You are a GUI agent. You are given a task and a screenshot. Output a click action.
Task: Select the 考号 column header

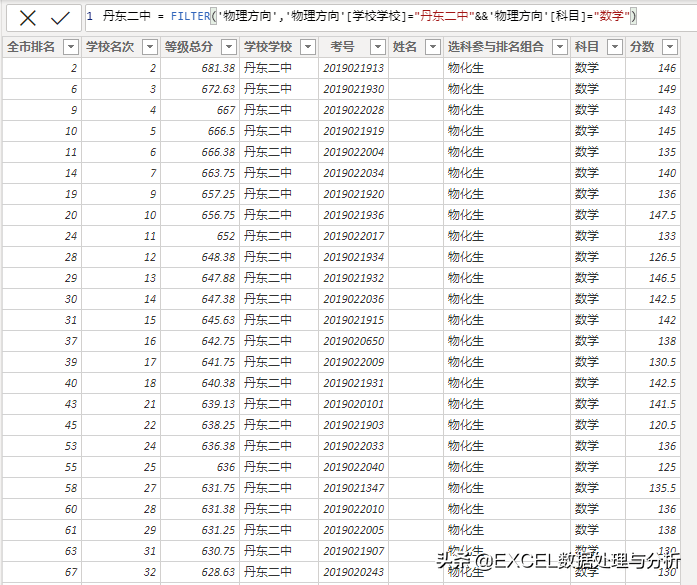pyautogui.click(x=342, y=47)
